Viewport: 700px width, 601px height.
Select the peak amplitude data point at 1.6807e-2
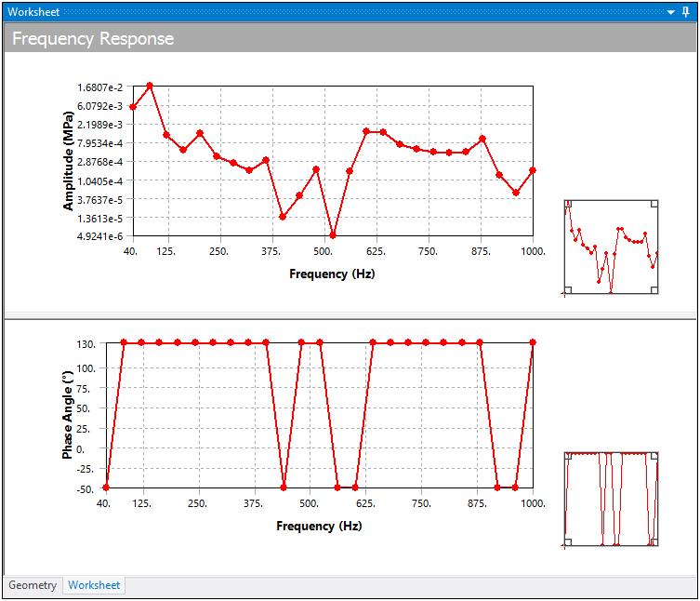pos(150,86)
